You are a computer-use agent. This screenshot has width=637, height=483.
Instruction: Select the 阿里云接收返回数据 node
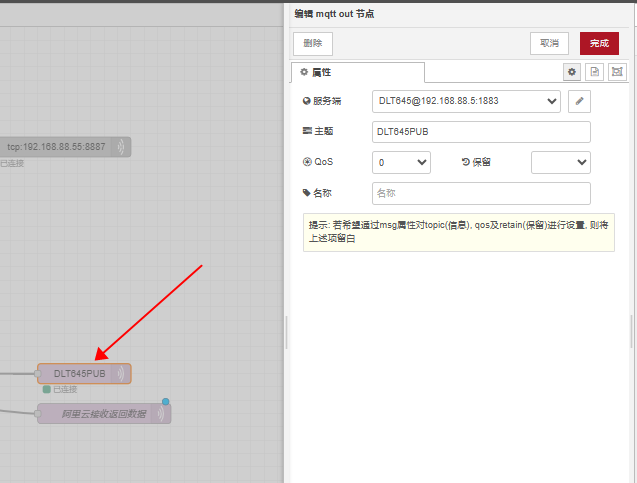point(104,414)
